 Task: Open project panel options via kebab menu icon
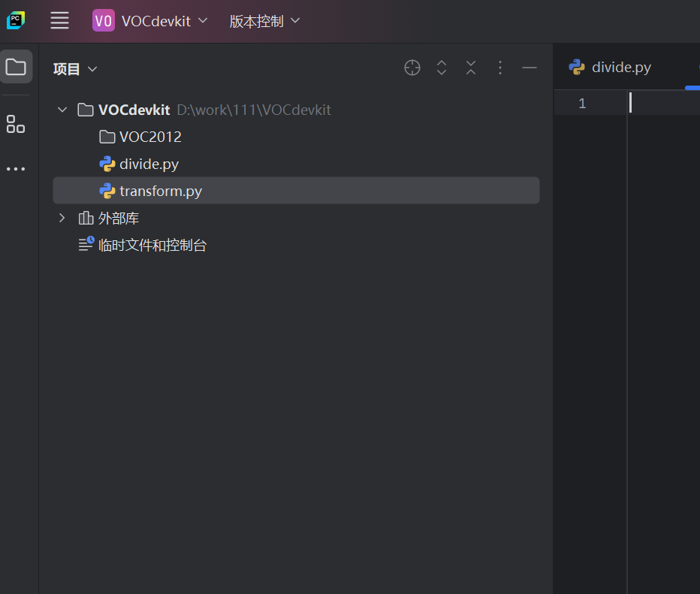click(499, 68)
